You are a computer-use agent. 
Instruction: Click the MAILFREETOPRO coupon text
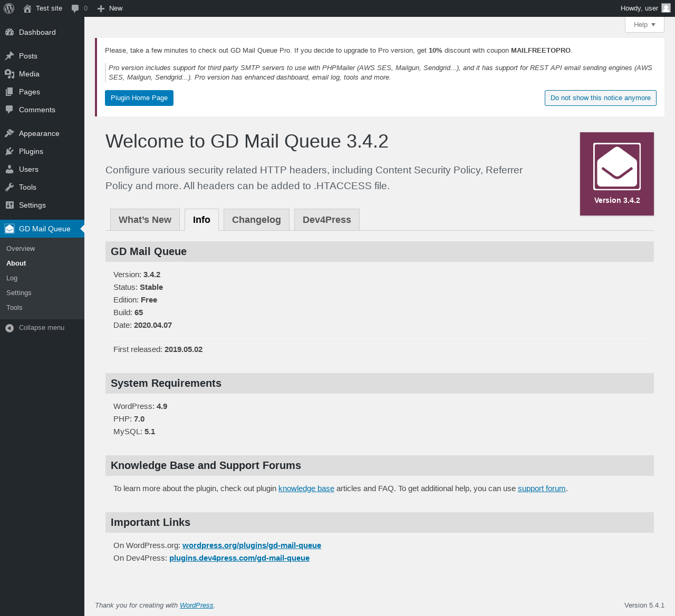pyautogui.click(x=541, y=51)
